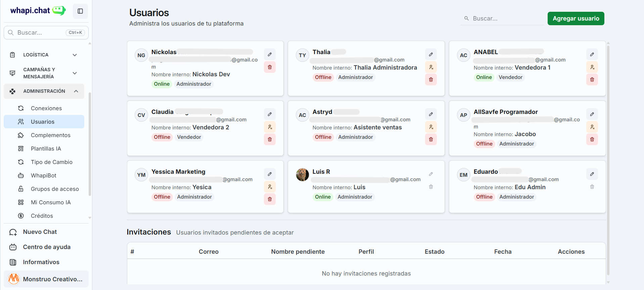Open AllSavfe Programador's user-role icon button

592,127
